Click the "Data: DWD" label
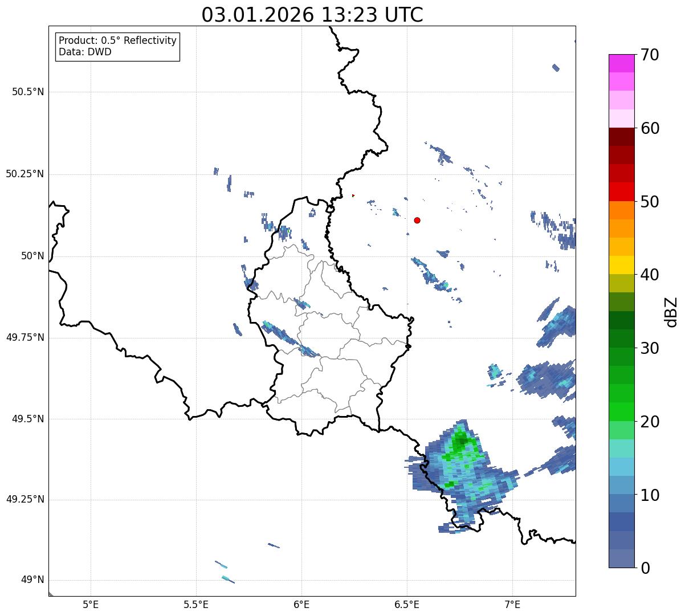 [85, 52]
